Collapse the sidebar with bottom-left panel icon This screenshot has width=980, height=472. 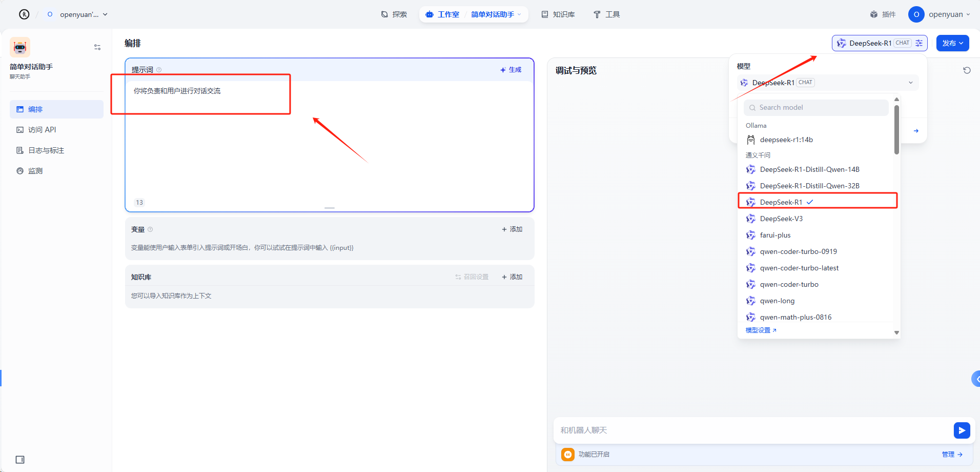tap(20, 460)
